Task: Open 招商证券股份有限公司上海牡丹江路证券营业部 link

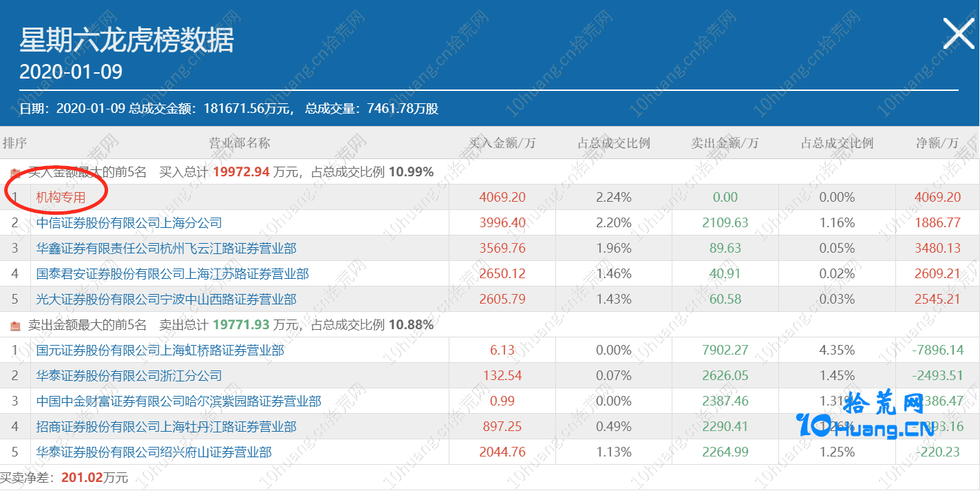Action: pos(167,427)
